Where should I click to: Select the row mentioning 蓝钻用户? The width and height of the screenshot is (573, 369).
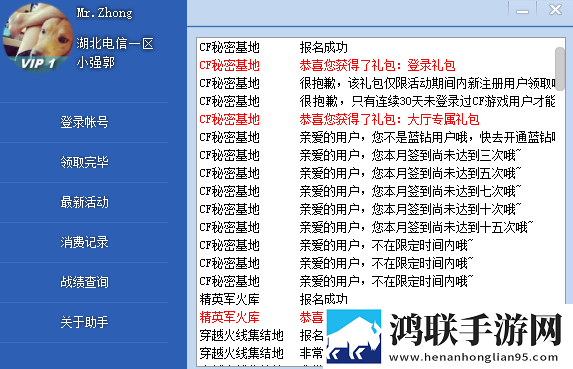point(376,137)
